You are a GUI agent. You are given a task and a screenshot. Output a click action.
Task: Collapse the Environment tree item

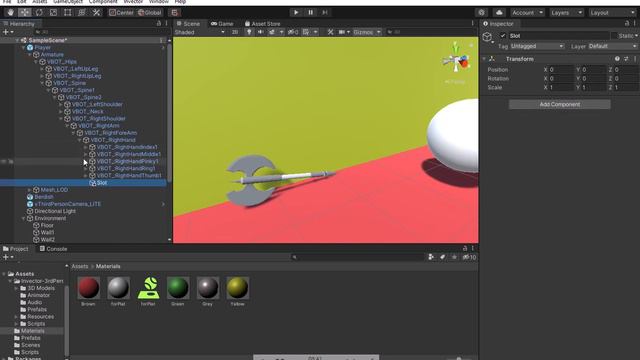(x=23, y=218)
